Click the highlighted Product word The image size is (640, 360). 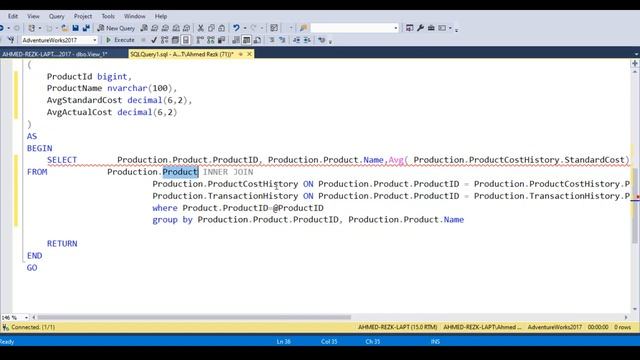coord(180,172)
